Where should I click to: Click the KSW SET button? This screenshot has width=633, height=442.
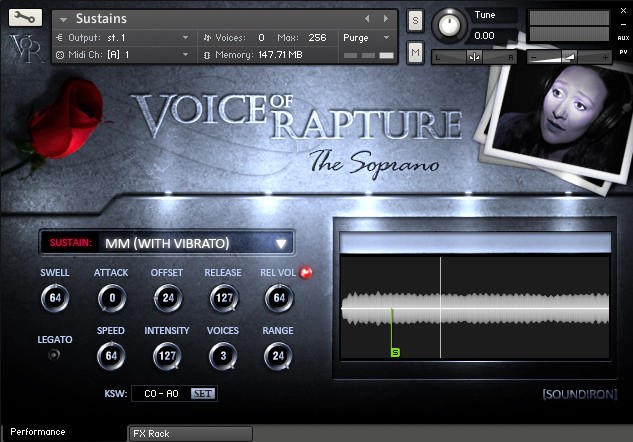pos(203,394)
